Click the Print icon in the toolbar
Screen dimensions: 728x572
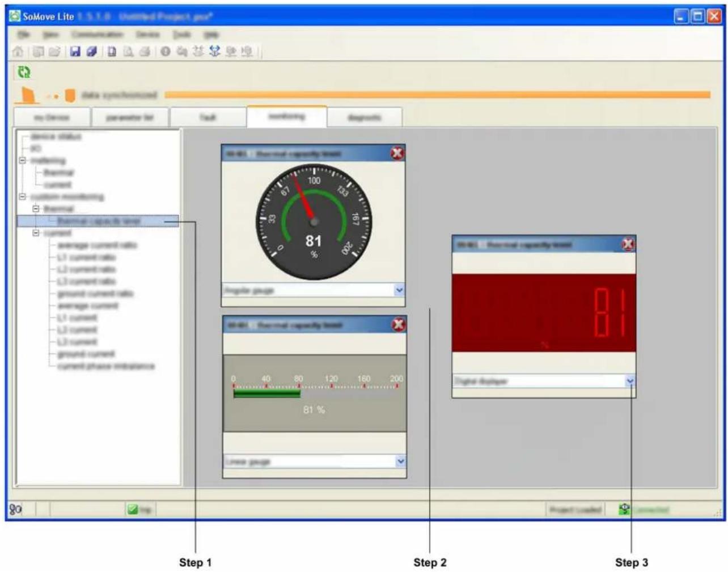coord(145,52)
